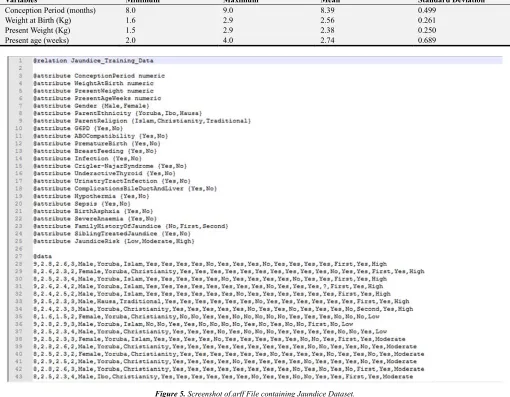The image size is (510, 397).
Task: Click the '@attribute Infection {Yes,No}' line
Action: point(88,159)
